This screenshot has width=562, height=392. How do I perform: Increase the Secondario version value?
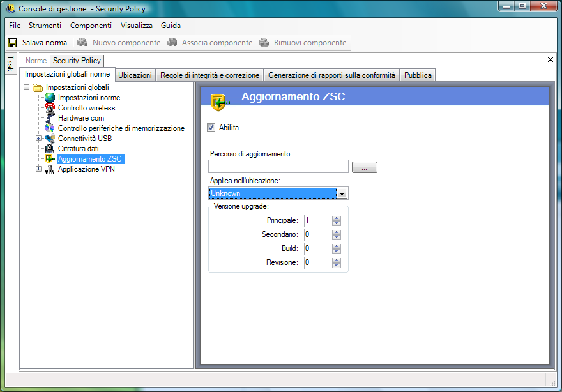click(x=336, y=232)
